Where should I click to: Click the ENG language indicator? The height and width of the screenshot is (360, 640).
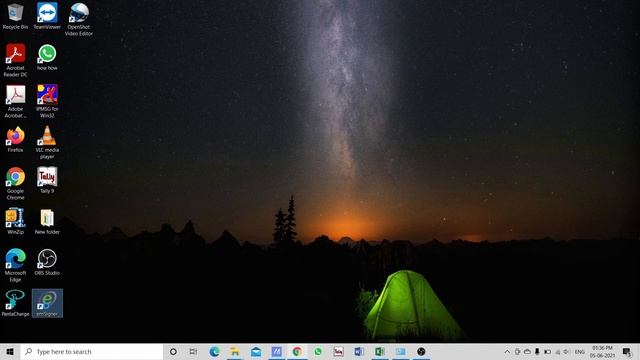[x=580, y=351]
